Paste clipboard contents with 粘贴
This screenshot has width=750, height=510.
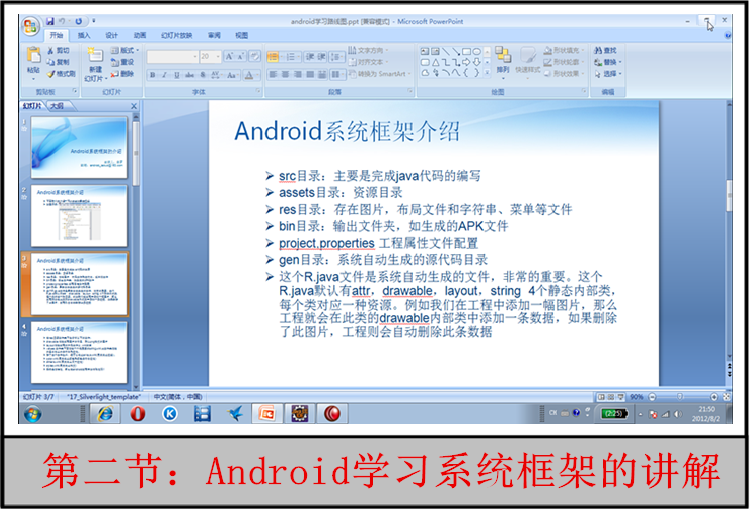pyautogui.click(x=33, y=62)
